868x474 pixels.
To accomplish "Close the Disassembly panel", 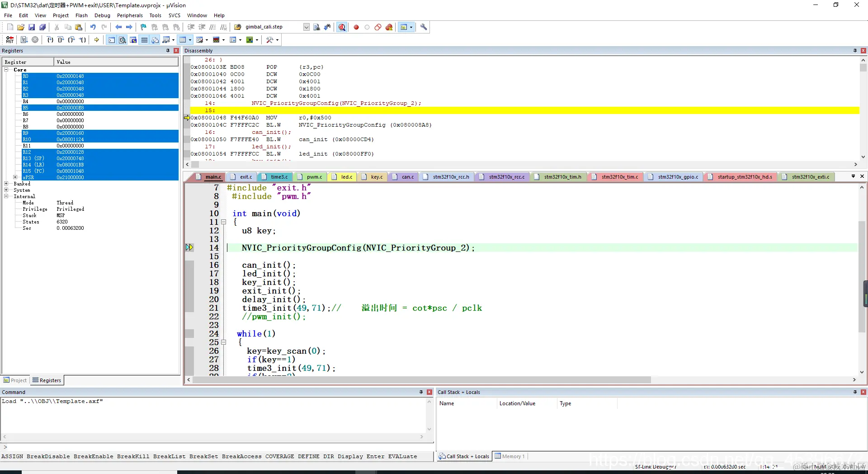I will 863,51.
